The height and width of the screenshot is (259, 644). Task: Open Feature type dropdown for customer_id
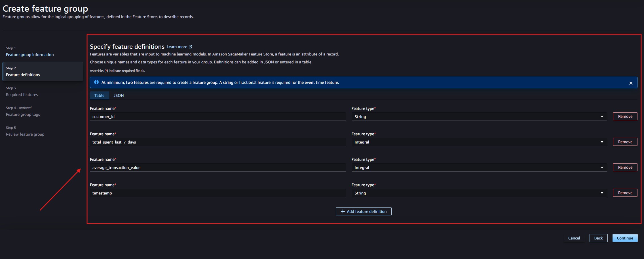tap(479, 117)
